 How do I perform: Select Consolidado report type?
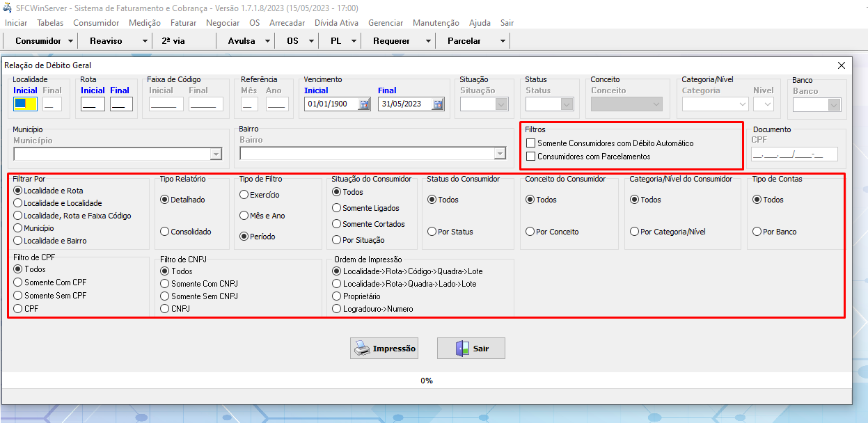click(x=165, y=232)
